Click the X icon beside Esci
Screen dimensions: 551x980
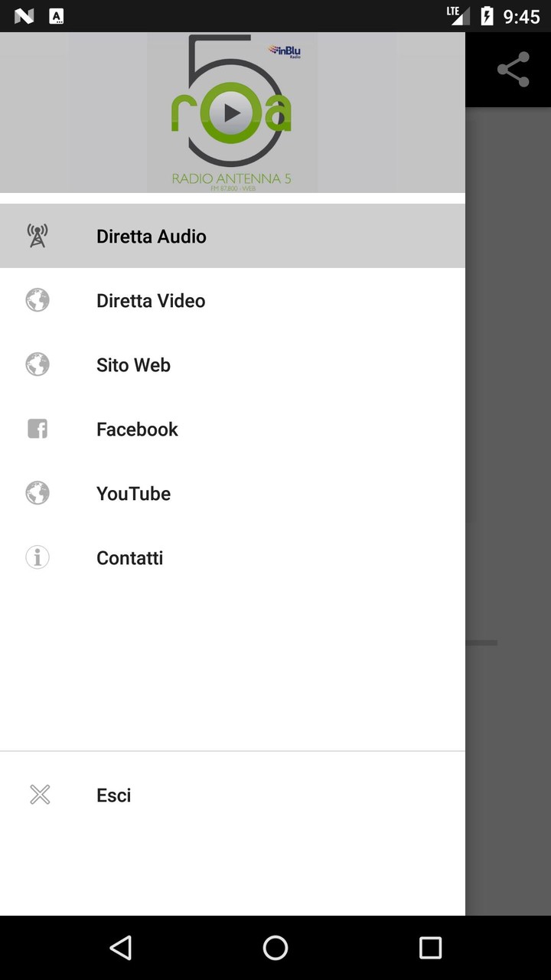[40, 795]
